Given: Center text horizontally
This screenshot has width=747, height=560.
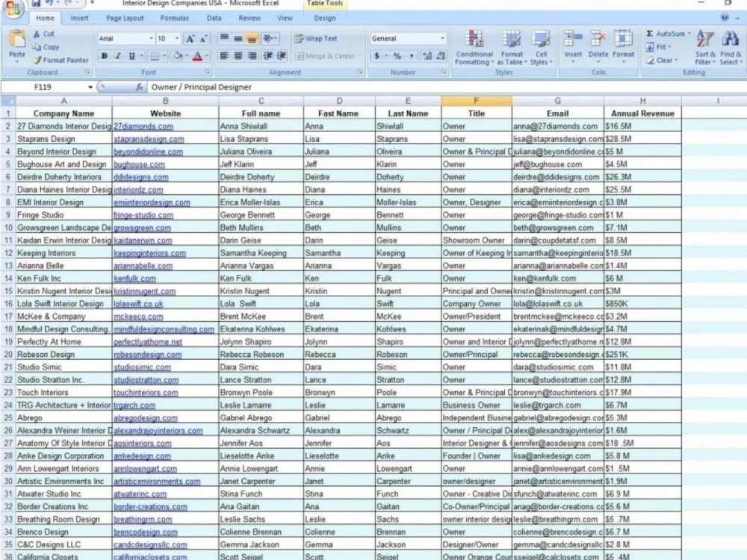Looking at the screenshot, I should [x=238, y=56].
